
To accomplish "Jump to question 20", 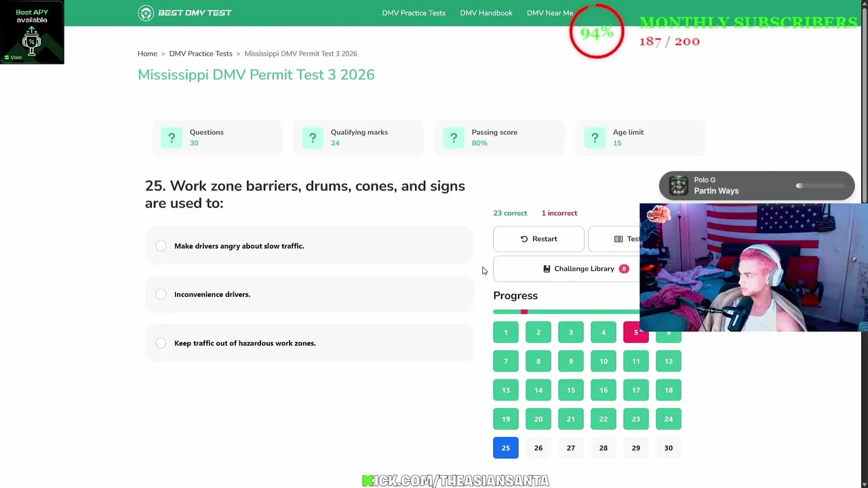I will tap(538, 419).
